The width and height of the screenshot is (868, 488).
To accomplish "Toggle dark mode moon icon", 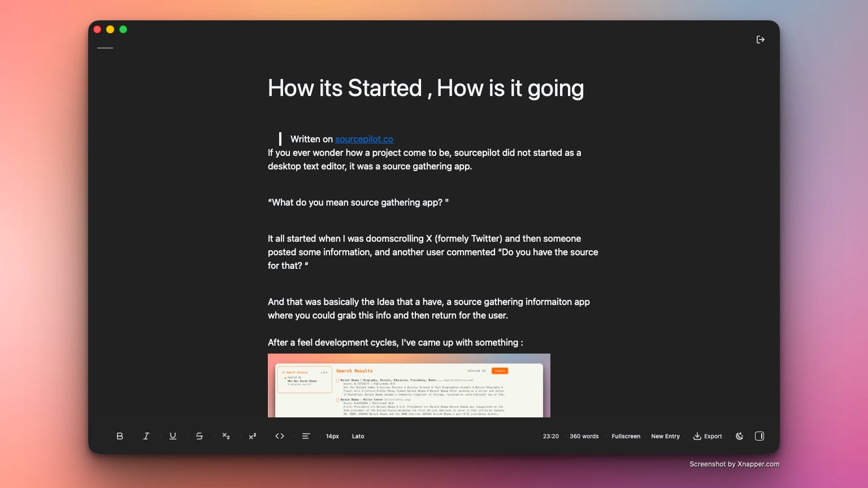I will coord(739,436).
